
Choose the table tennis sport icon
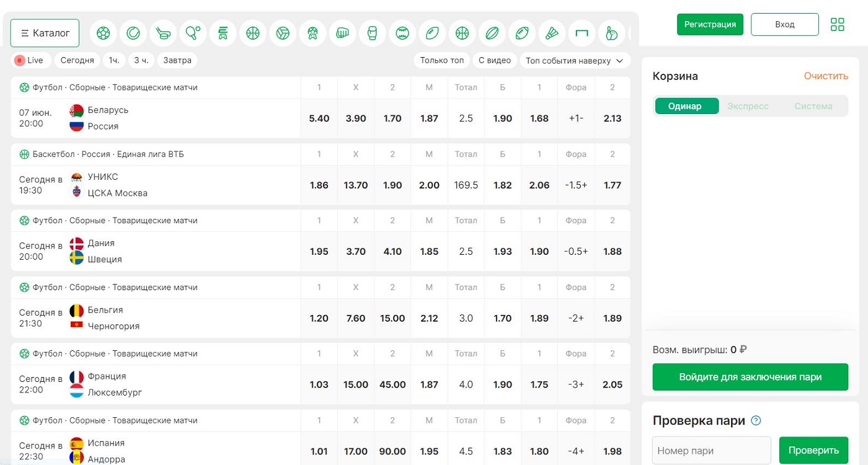[x=193, y=33]
